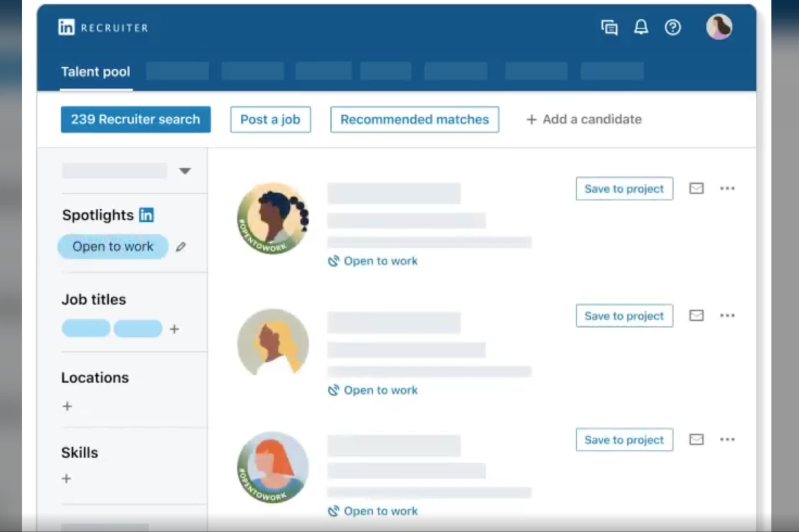Open more options for first candidate
799x532 pixels.
tap(727, 188)
